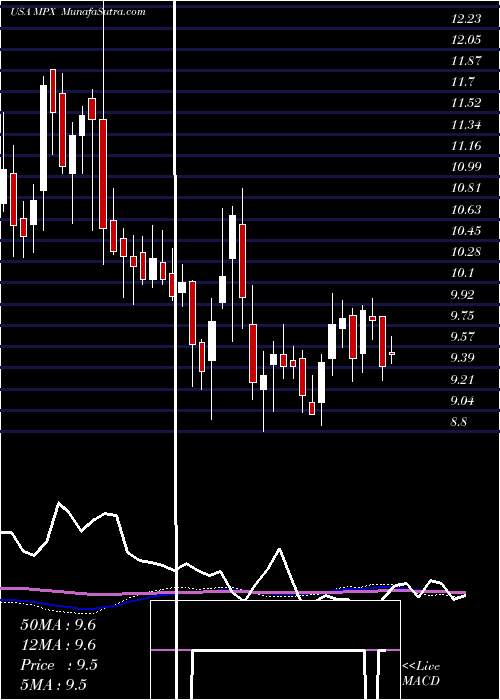Click the 11.7 price axis label

(462, 82)
